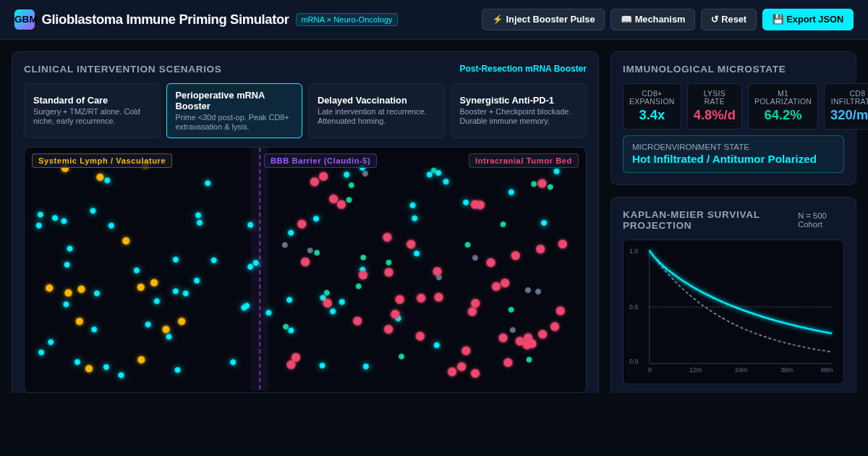Click the Microenvironment State panel
The width and height of the screenshot is (868, 456).
point(733,154)
